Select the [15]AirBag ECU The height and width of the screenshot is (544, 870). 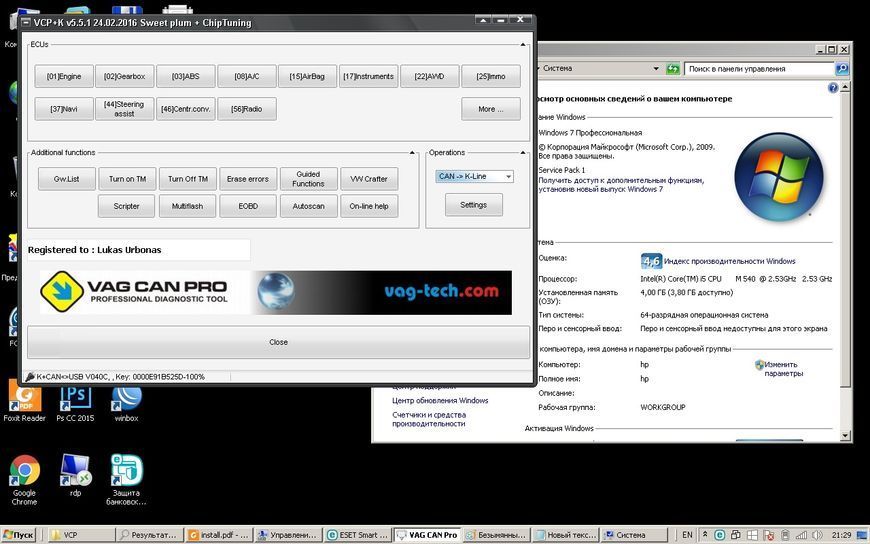[x=307, y=77]
